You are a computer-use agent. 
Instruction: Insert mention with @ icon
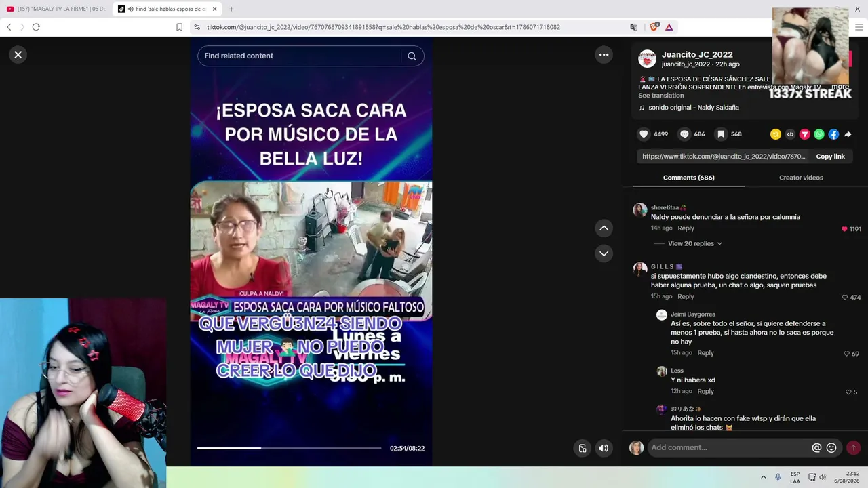point(816,448)
